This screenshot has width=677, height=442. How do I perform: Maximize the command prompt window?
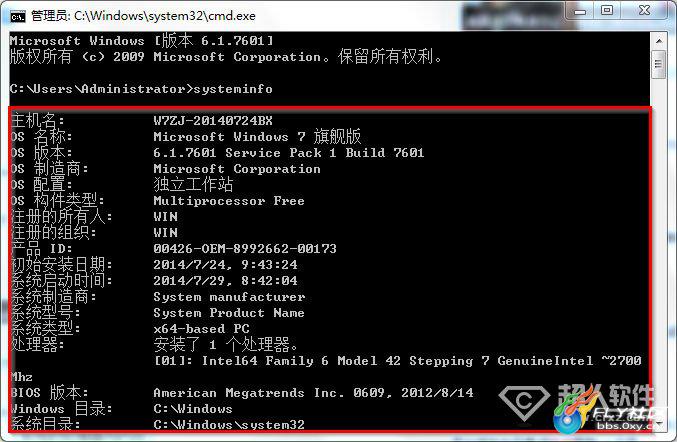click(x=607, y=10)
